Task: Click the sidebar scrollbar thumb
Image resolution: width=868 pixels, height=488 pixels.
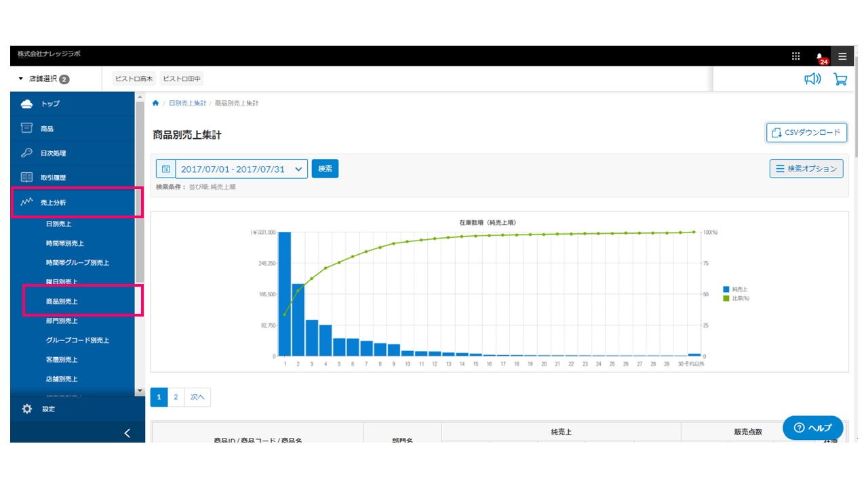Action: pos(140,191)
